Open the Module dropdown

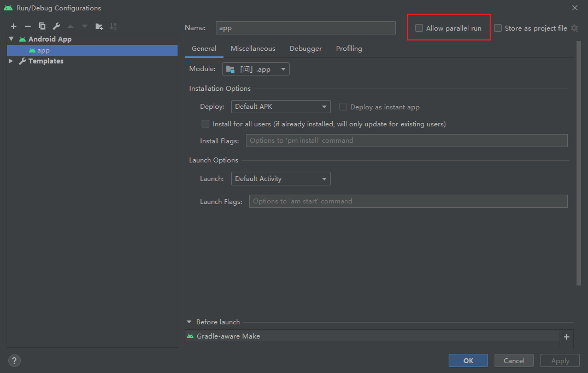(x=256, y=69)
